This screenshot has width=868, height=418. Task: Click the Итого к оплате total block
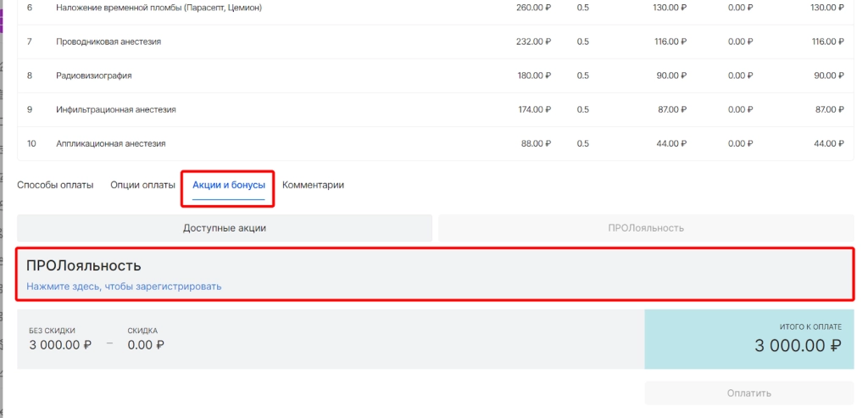748,339
